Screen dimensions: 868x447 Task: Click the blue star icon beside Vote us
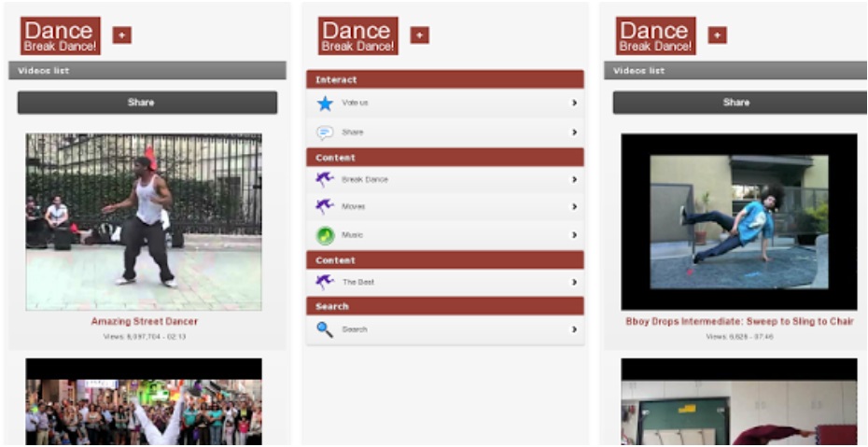[324, 104]
